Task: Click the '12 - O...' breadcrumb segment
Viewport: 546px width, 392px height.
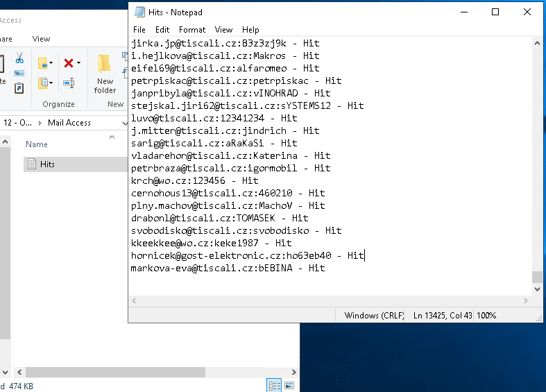Action: pyautogui.click(x=17, y=123)
